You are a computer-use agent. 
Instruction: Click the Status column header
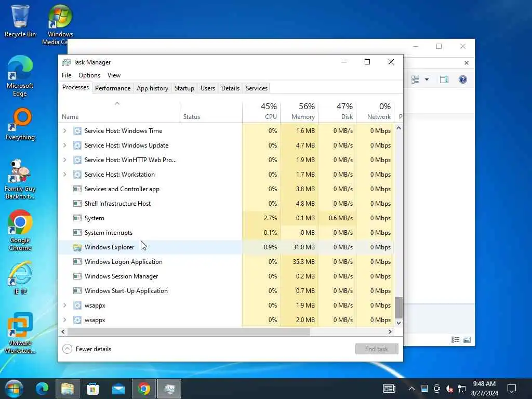[211, 112]
